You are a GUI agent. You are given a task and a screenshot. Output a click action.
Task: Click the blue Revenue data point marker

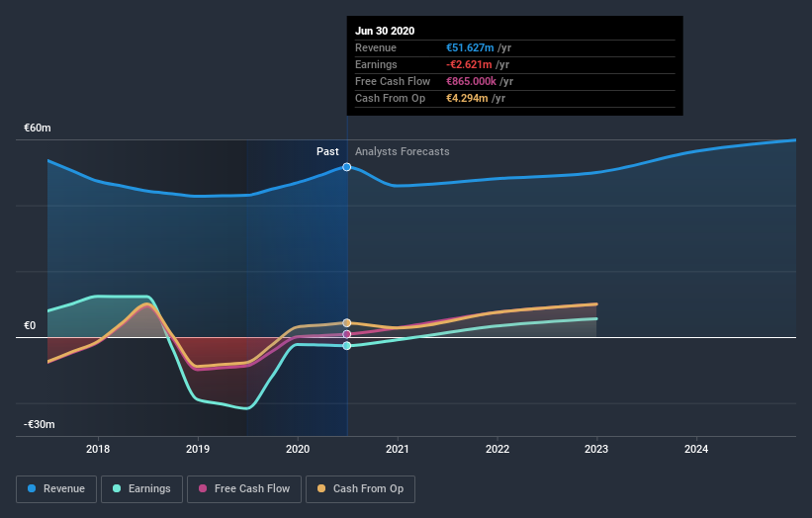click(347, 167)
